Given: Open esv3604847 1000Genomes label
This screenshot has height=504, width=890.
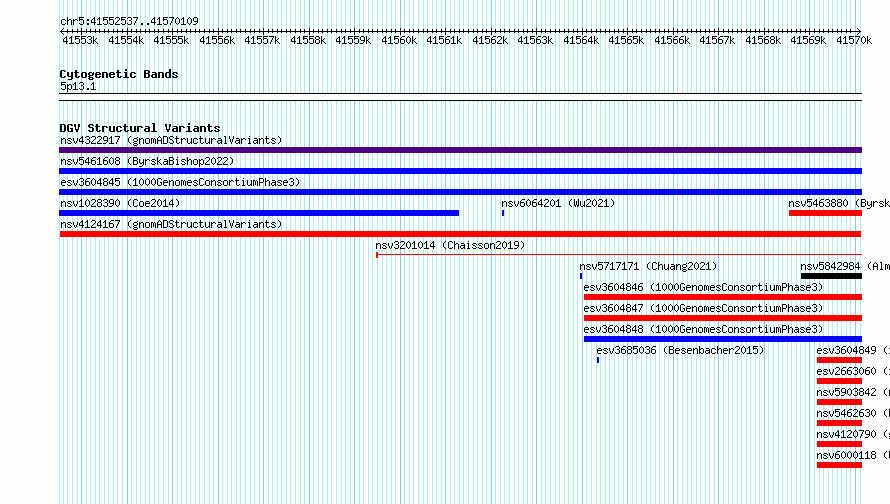Looking at the screenshot, I should click(703, 308).
